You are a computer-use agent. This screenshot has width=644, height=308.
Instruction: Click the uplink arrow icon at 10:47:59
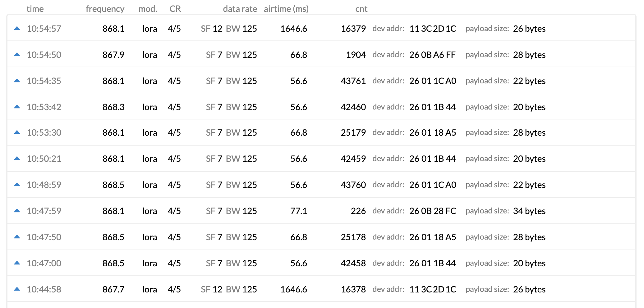[17, 211]
